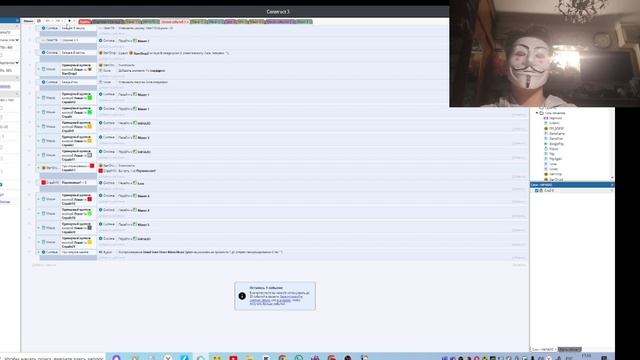
Task: Close the Слои layers panel header
Action: 612,185
